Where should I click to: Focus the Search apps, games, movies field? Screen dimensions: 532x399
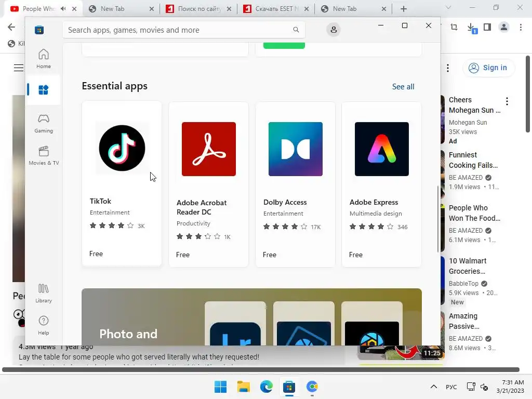tap(183, 30)
